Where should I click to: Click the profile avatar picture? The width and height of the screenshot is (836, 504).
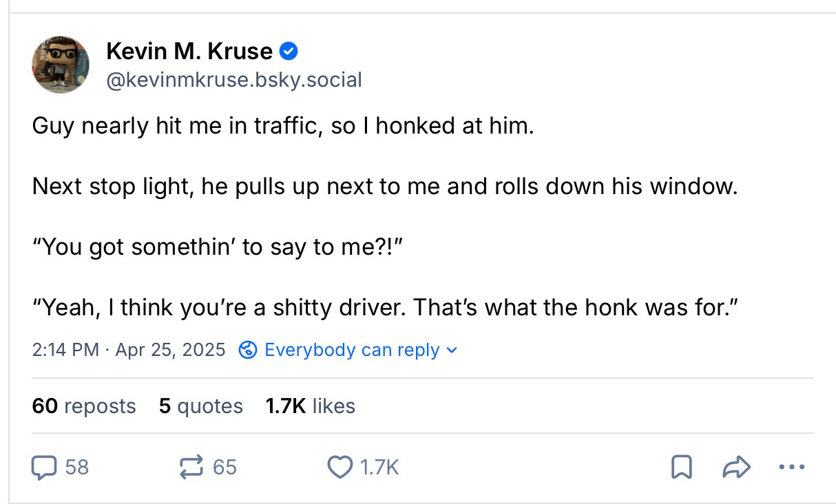point(61,65)
